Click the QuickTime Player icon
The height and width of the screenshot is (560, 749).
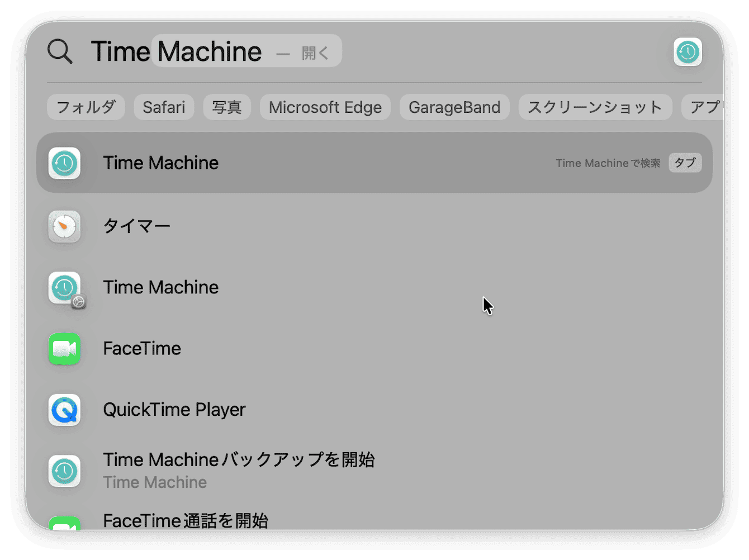64,410
